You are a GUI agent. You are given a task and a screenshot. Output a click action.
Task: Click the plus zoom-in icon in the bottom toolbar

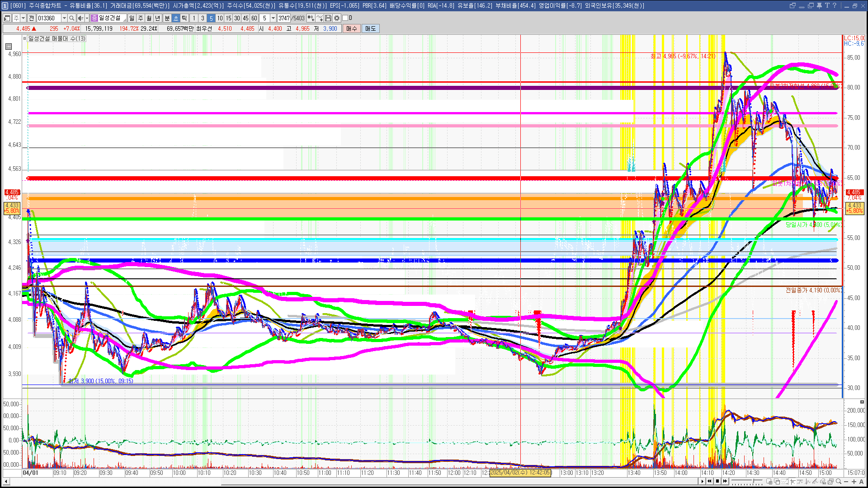click(854, 482)
